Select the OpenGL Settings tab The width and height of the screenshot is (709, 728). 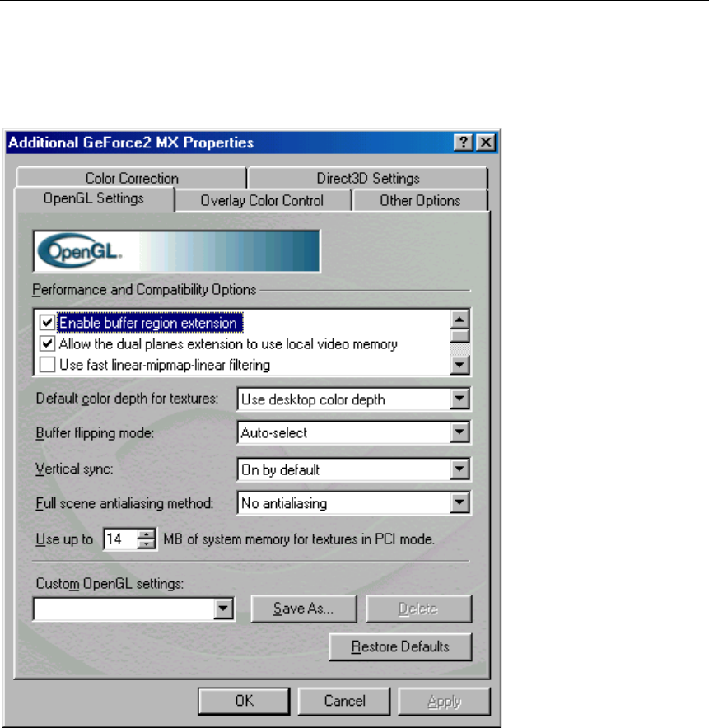[x=94, y=198]
